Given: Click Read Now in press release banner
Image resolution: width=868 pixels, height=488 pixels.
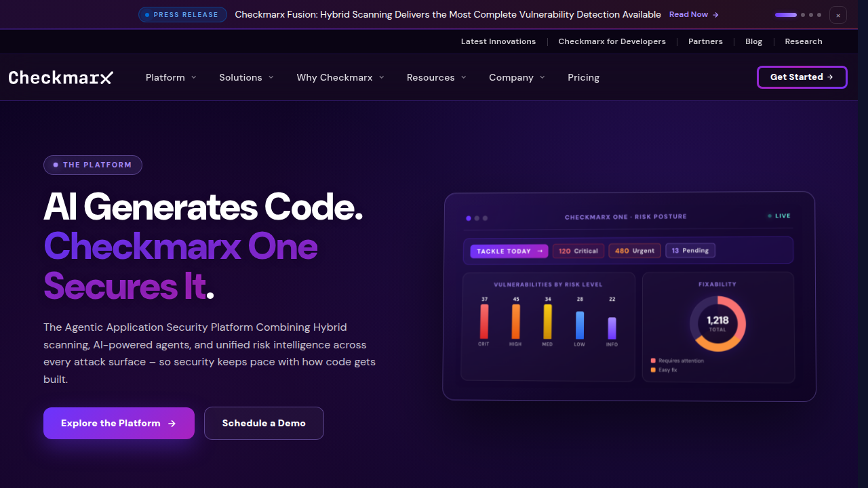Looking at the screenshot, I should point(694,14).
